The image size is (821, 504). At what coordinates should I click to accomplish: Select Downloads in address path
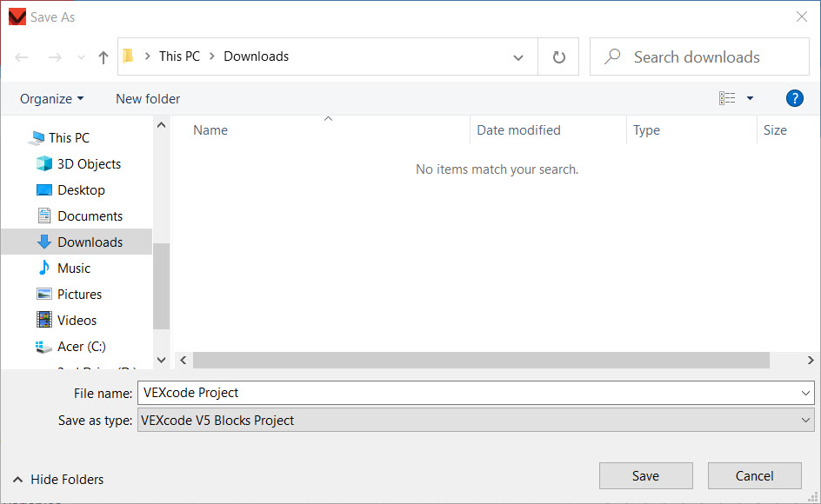(x=256, y=56)
